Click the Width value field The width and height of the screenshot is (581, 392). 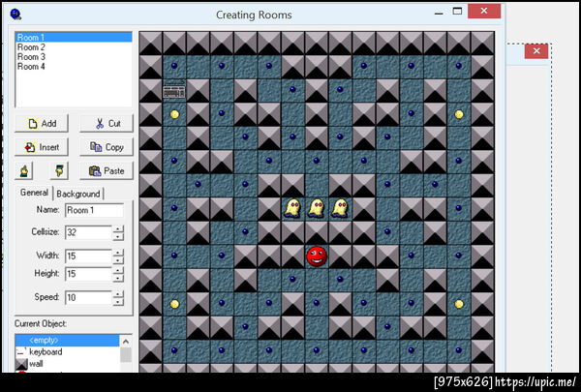pyautogui.click(x=88, y=256)
